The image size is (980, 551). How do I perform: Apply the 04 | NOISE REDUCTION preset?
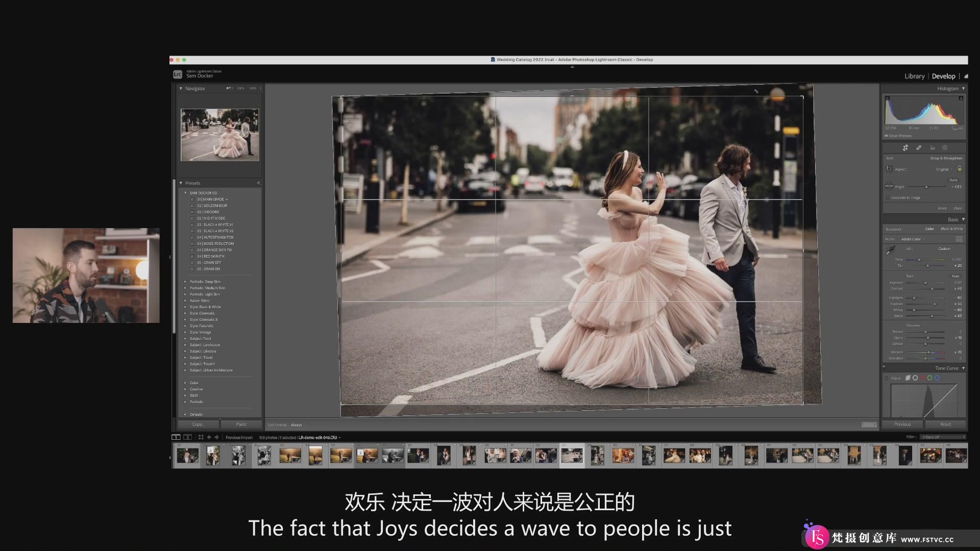[215, 243]
